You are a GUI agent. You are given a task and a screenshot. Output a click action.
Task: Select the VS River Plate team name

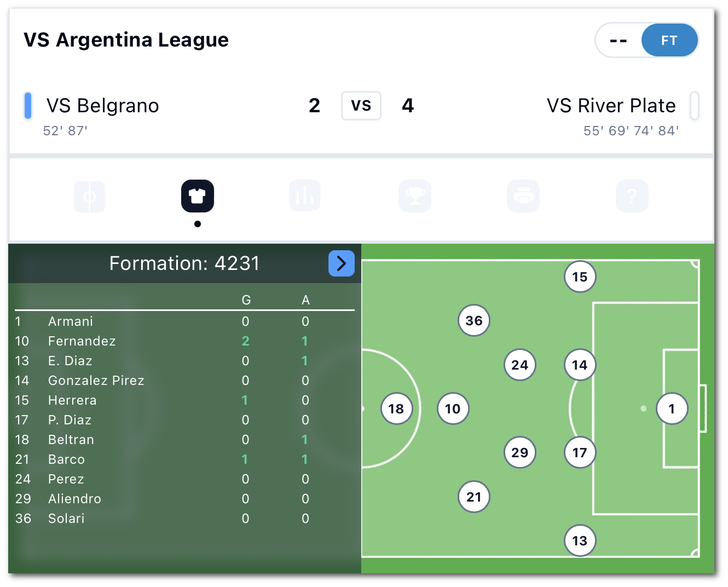pyautogui.click(x=611, y=106)
